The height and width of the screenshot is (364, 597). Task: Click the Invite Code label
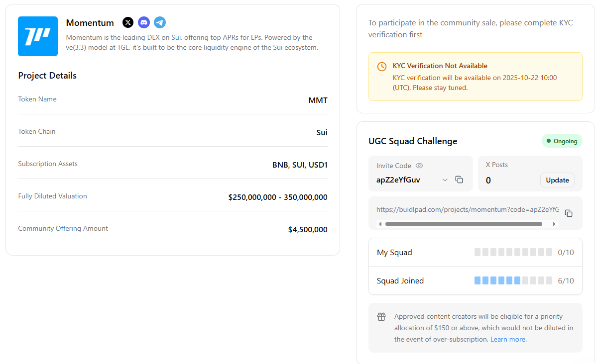394,166
